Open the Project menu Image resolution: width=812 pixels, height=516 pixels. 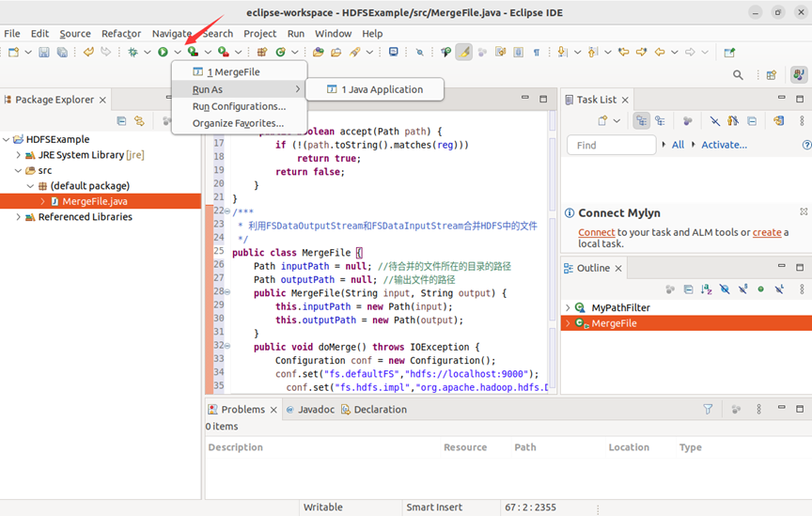[260, 34]
